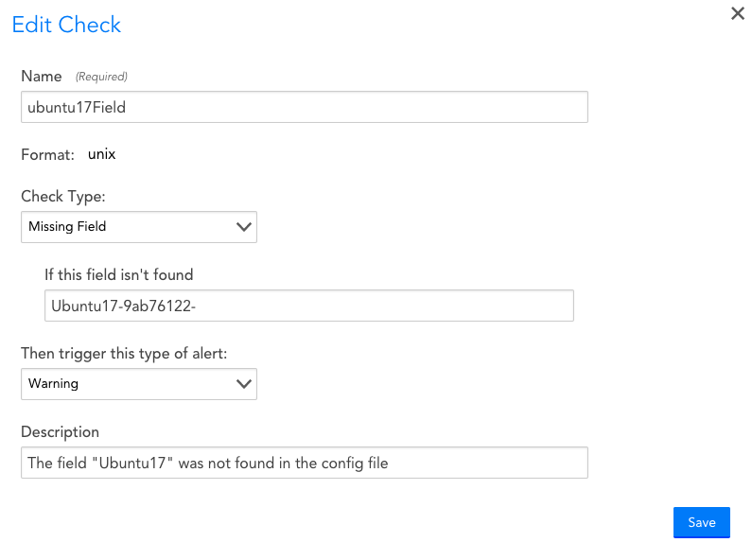Close the Edit Check dialog
This screenshot has width=752, height=560.
pos(738,13)
